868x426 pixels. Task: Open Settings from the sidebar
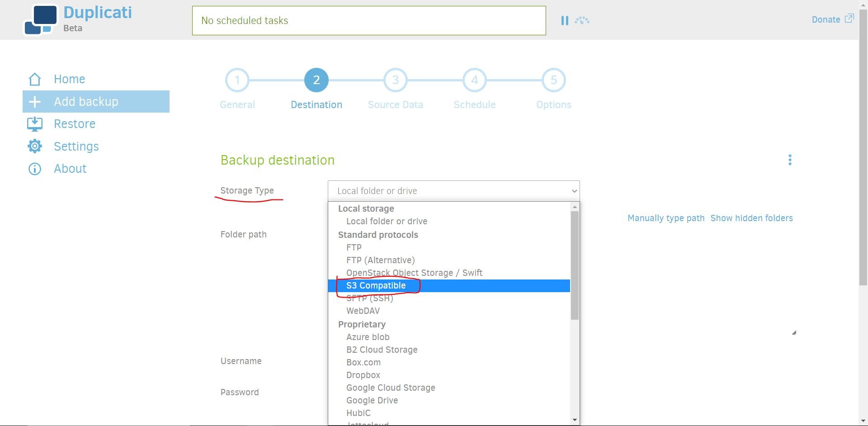76,147
